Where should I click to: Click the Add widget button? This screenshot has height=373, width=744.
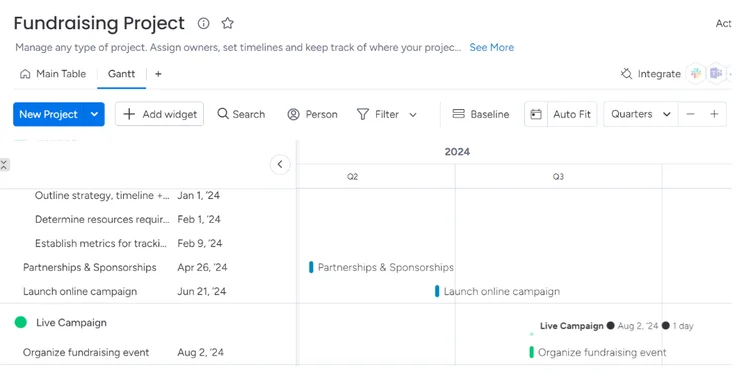(x=159, y=114)
